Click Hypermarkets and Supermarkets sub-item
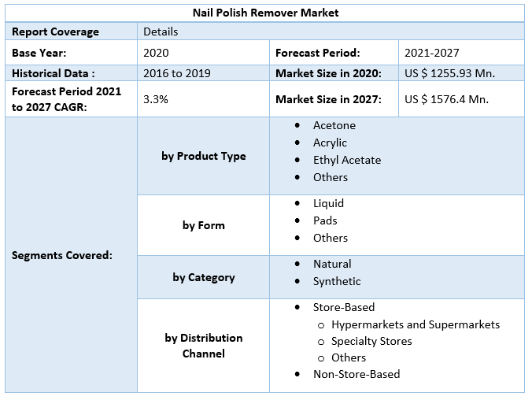The image size is (532, 400). click(x=415, y=324)
